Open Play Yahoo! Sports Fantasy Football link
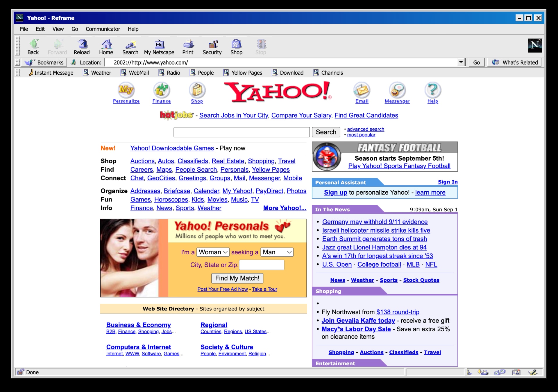The image size is (558, 392). point(399,166)
